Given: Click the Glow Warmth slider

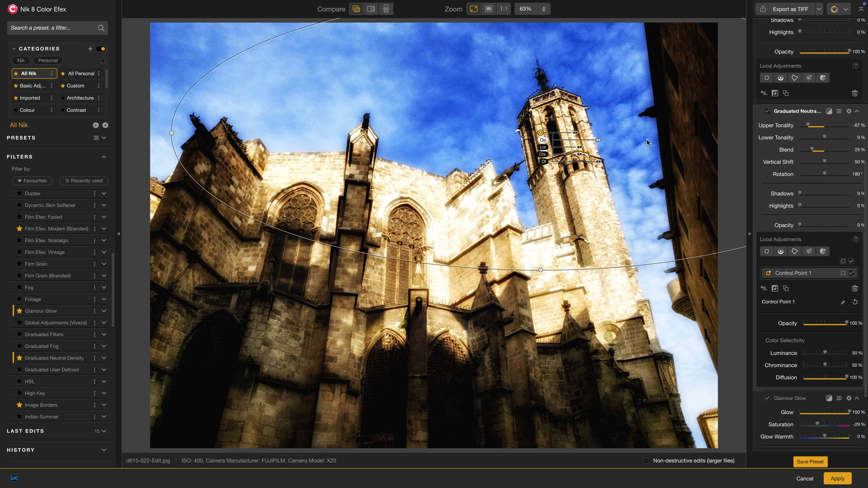Looking at the screenshot, I should click(824, 436).
